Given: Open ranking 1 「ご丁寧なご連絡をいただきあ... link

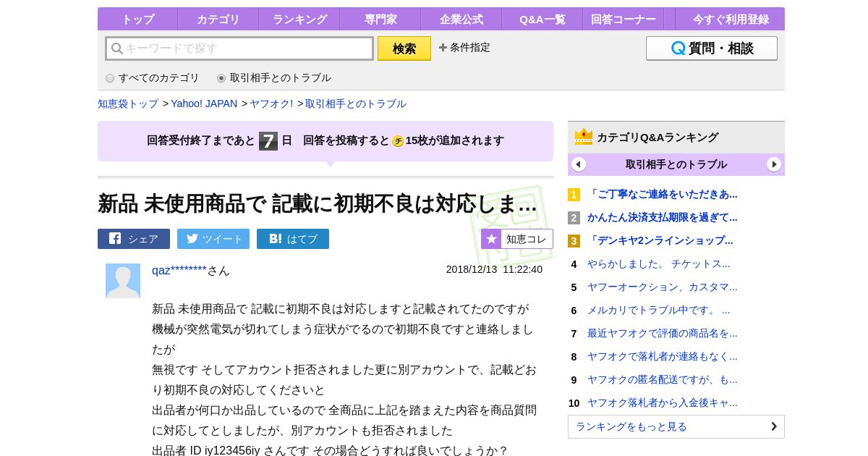Looking at the screenshot, I should tap(663, 194).
